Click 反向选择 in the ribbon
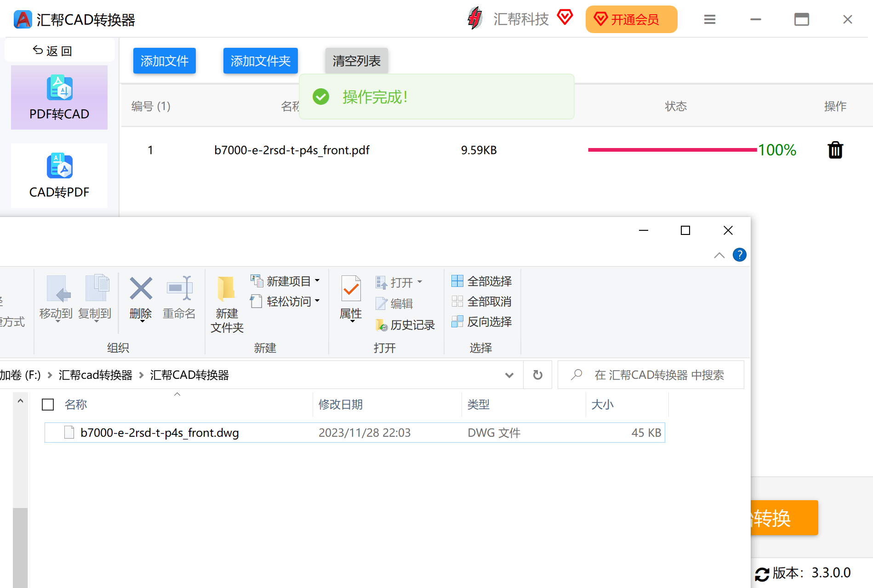Image resolution: width=873 pixels, height=588 pixels. pos(481,321)
